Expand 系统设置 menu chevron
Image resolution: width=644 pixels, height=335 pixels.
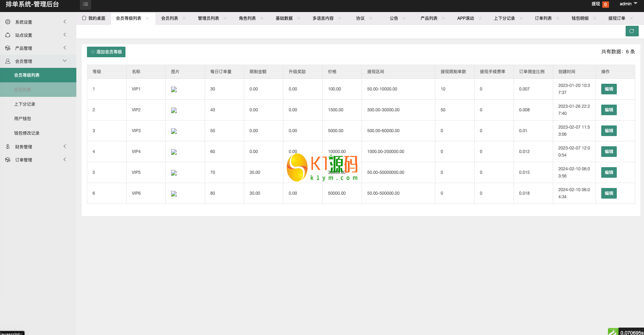pyautogui.click(x=65, y=22)
